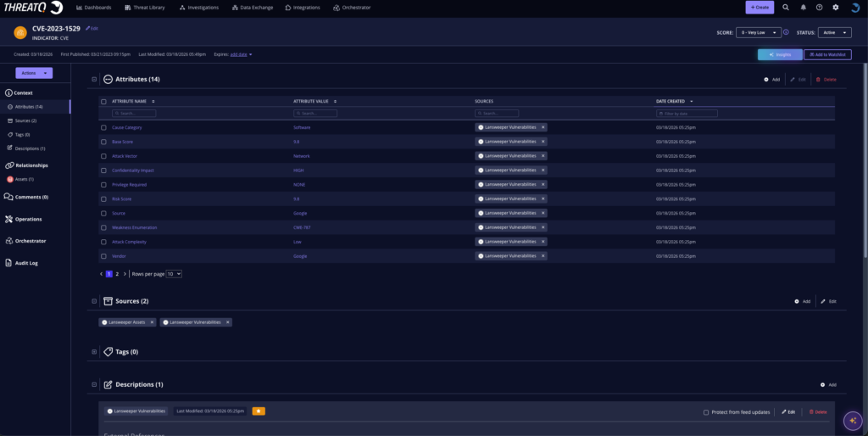Open Threat Library menu
The image size is (868, 436).
click(x=145, y=8)
